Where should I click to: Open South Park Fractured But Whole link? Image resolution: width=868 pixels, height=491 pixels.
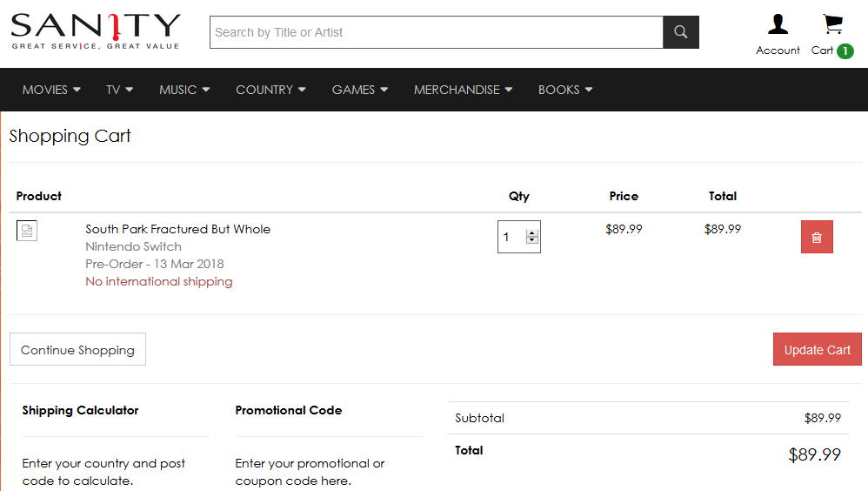[177, 229]
